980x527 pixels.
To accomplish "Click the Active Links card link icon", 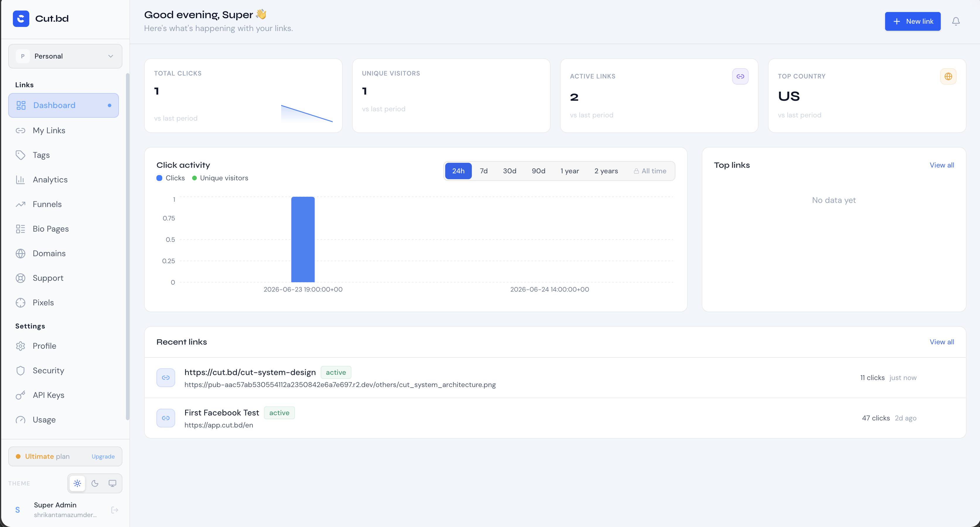I will pyautogui.click(x=740, y=76).
